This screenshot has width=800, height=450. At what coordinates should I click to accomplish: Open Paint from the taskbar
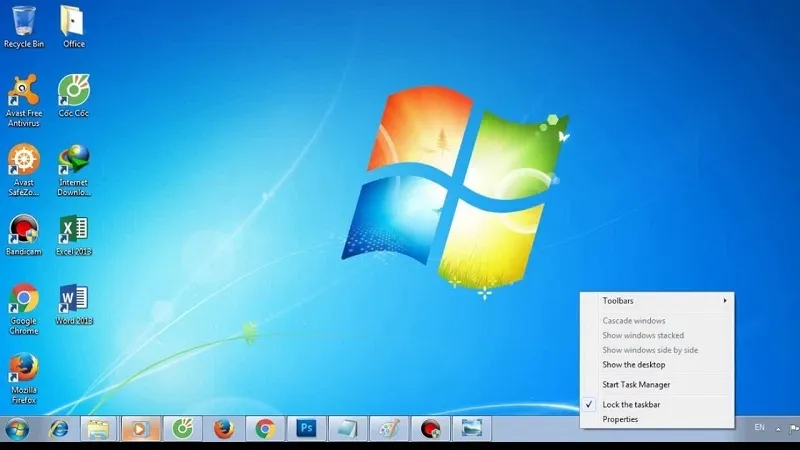point(389,429)
